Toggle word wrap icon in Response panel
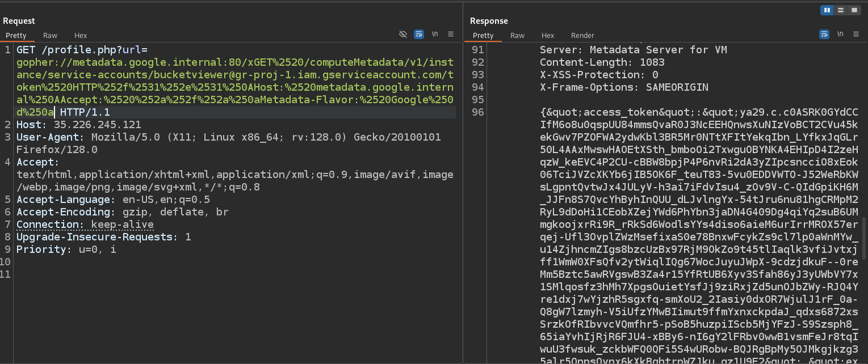 pos(824,35)
